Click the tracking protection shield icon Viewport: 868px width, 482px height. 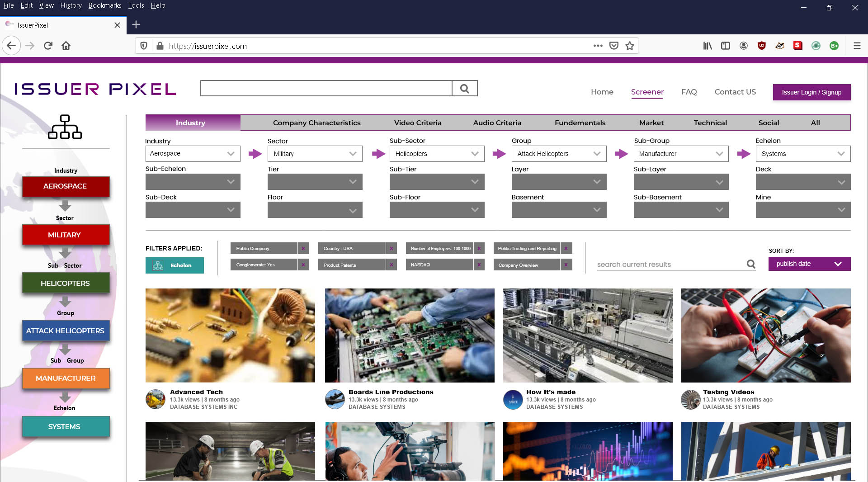(144, 46)
